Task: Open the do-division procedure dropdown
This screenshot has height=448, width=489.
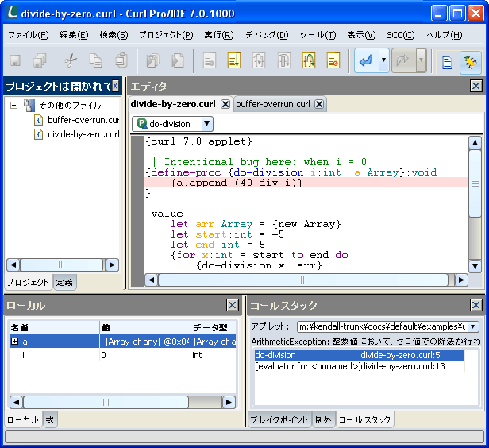Action: (x=206, y=124)
